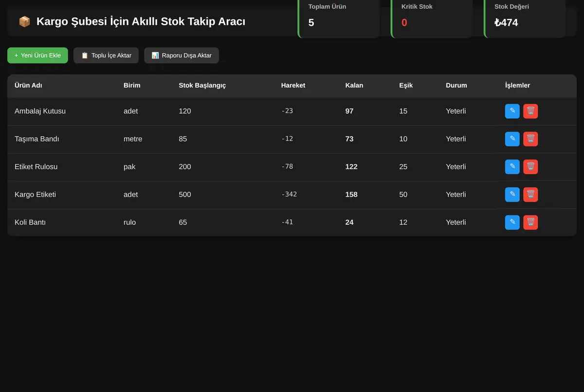The width and height of the screenshot is (584, 392).
Task: Click the remaining value 122
Action: coord(351,167)
